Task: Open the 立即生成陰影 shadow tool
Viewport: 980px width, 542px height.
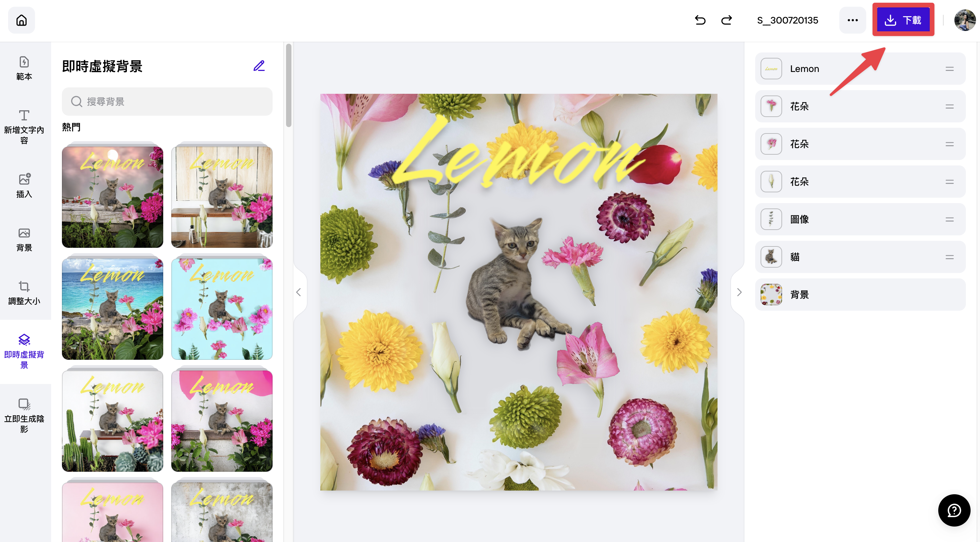Action: pyautogui.click(x=24, y=416)
